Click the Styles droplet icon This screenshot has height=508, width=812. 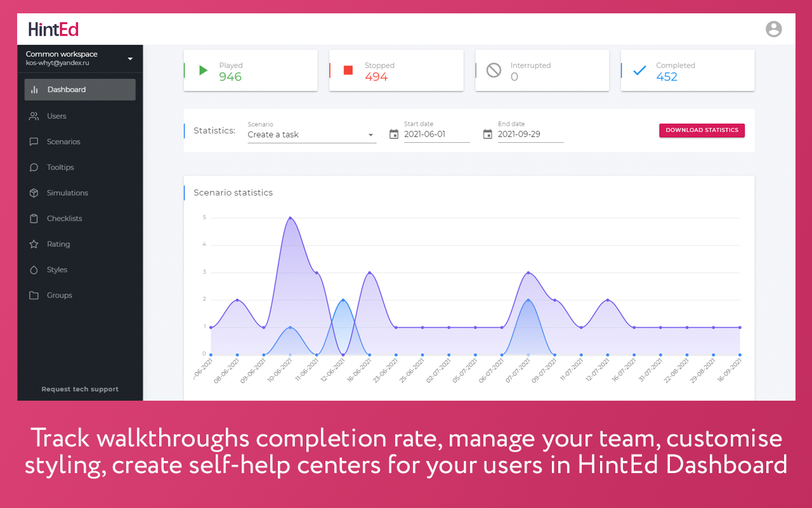pyautogui.click(x=34, y=270)
